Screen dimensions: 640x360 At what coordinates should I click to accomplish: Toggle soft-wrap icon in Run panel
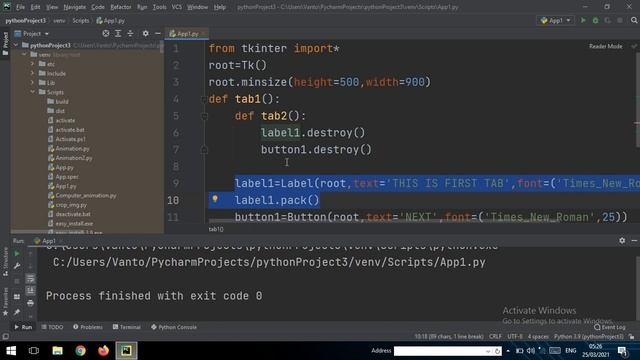click(x=30, y=278)
